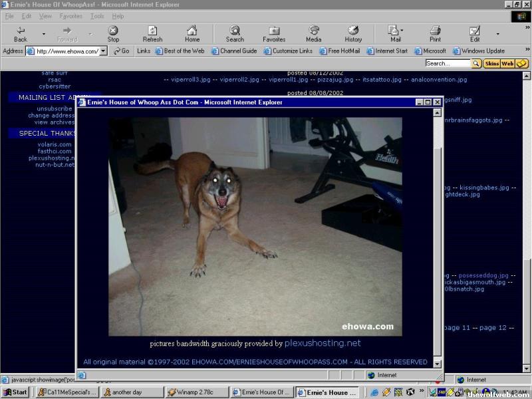Open the Mail button dropdown
The width and height of the screenshot is (532, 399).
[402, 31]
